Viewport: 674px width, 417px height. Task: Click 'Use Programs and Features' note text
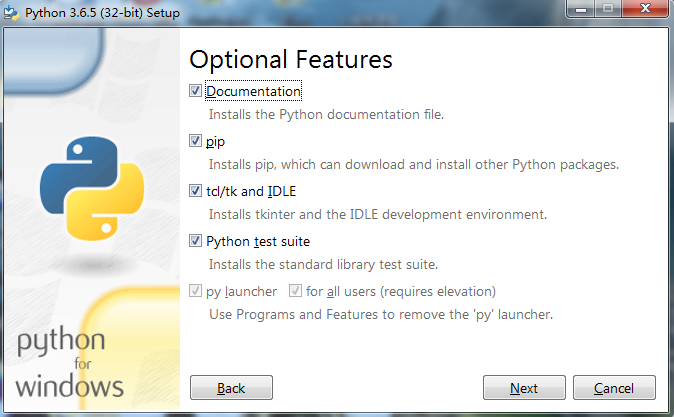point(381,315)
